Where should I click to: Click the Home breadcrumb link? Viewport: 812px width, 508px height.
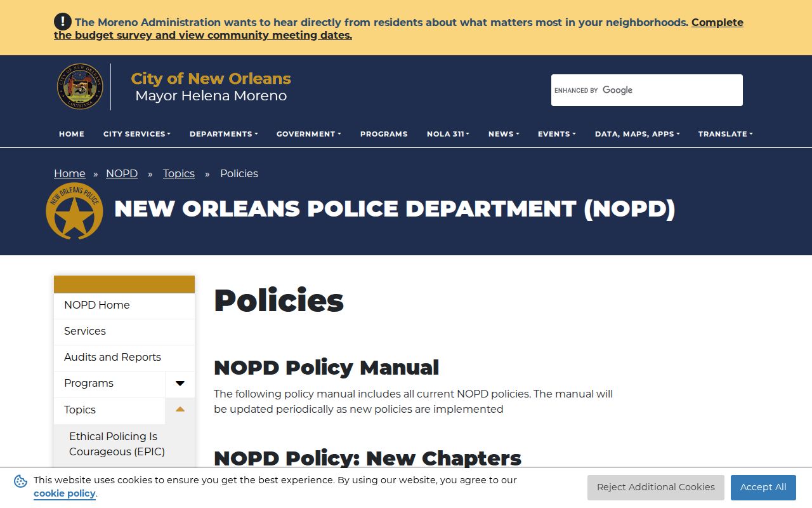[x=70, y=174]
